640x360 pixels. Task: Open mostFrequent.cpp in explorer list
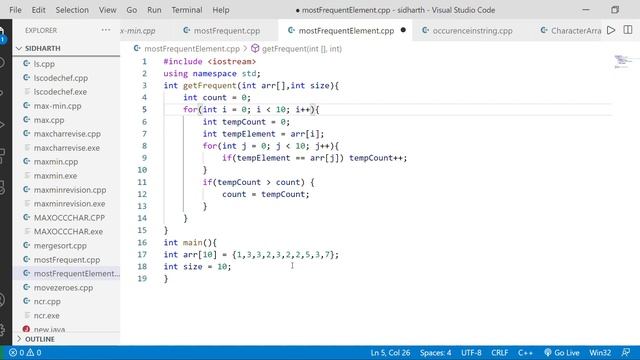tap(67, 260)
